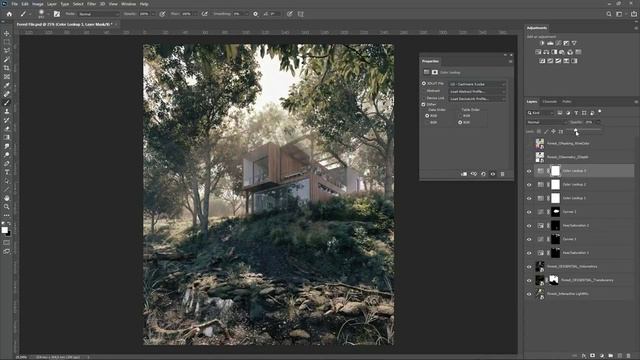640x360 pixels.
Task: Add Levels adjustment
Action: [550, 43]
